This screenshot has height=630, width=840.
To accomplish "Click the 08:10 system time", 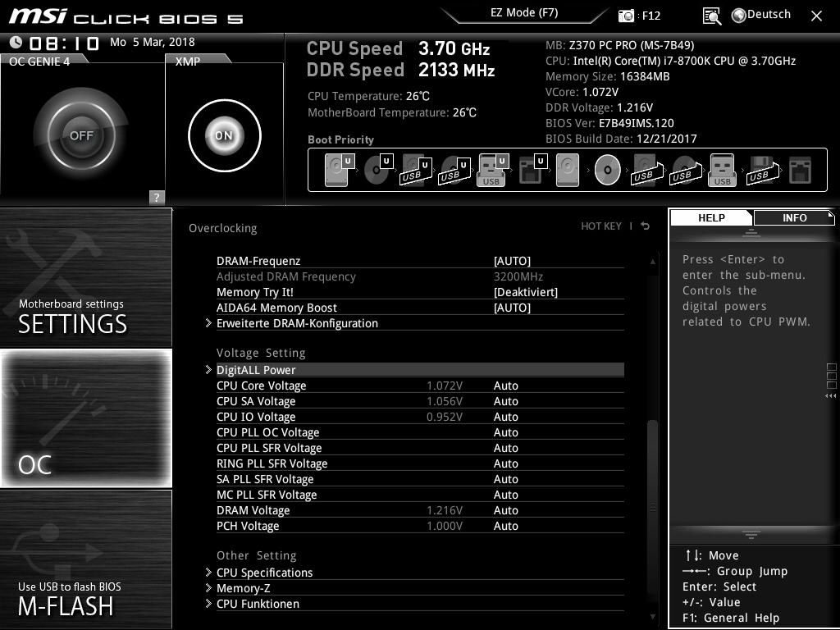I will (64, 43).
